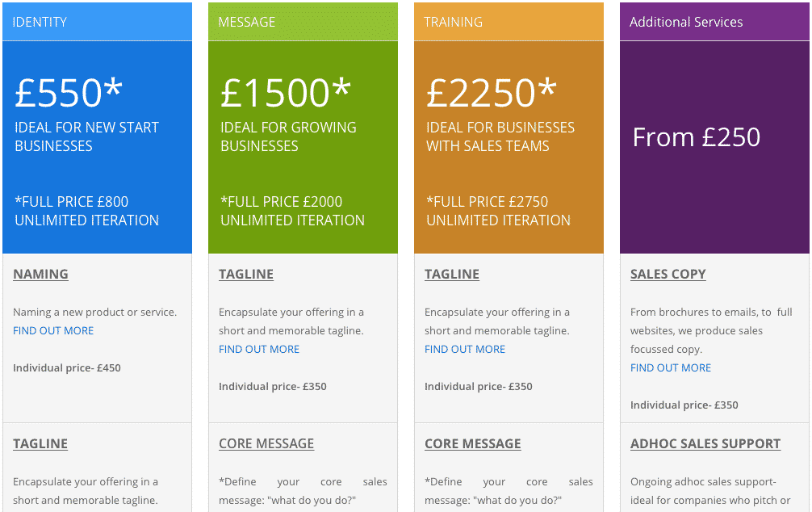The width and height of the screenshot is (812, 512).
Task: Open FIND OUT MORE in TRAINING tagline section
Action: pyautogui.click(x=465, y=350)
